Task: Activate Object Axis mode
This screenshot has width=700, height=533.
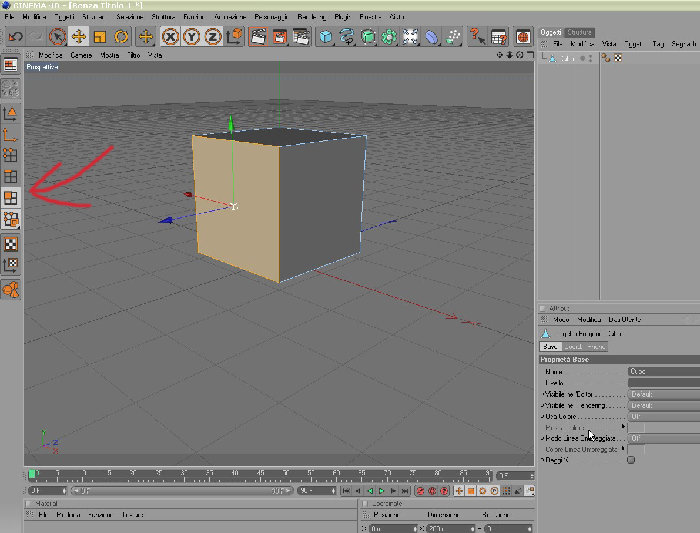Action: 11,134
